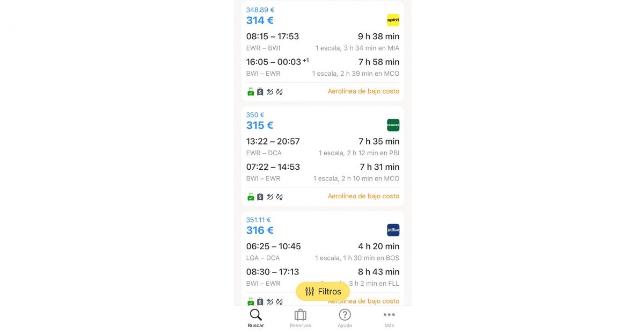The height and width of the screenshot is (332, 644).
Task: Click the Spirit airline logo
Action: pos(393,20)
